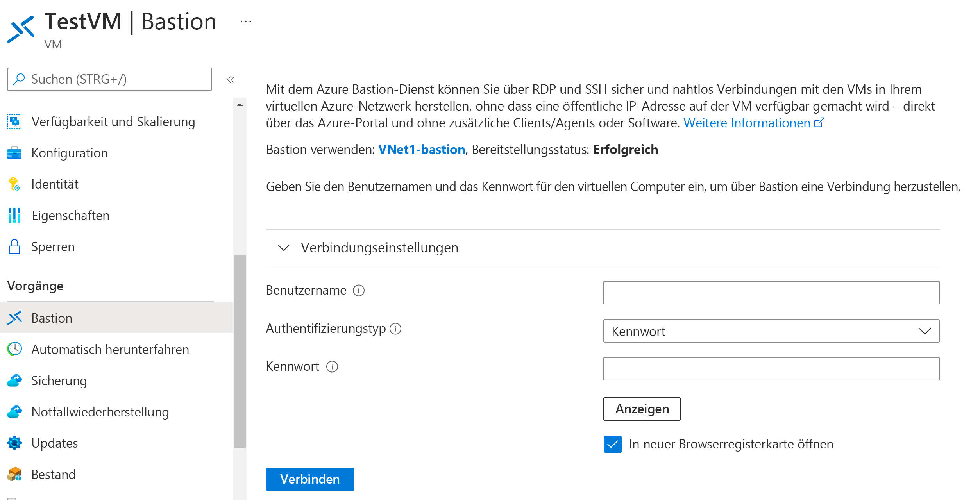
Task: Click the Bastion icon in page header
Action: click(21, 29)
